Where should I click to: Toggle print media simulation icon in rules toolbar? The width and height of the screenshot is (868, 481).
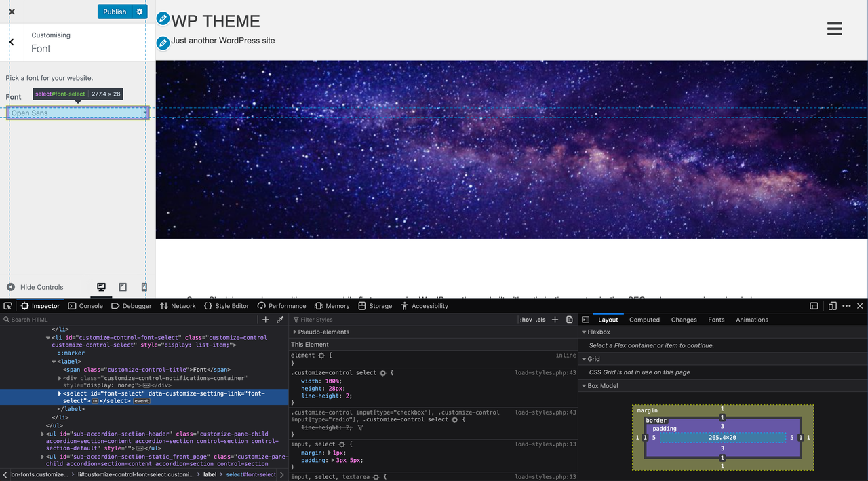[x=570, y=320]
